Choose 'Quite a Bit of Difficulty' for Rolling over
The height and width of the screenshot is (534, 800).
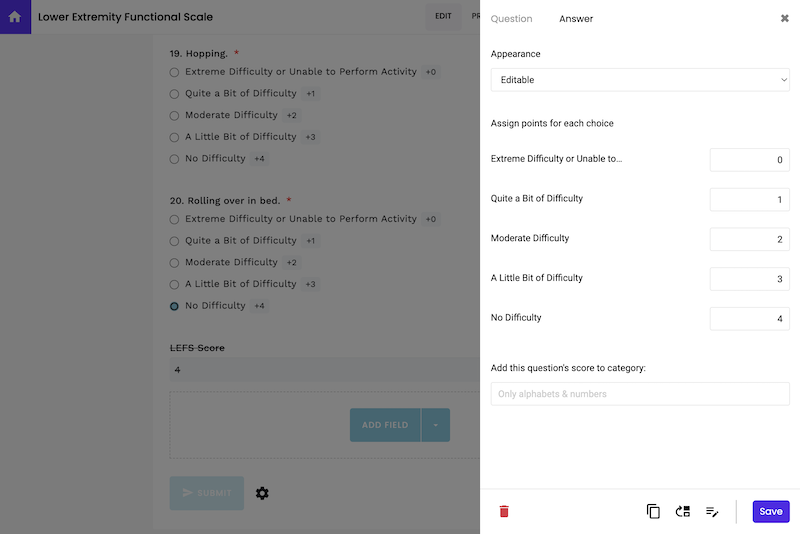pyautogui.click(x=175, y=241)
